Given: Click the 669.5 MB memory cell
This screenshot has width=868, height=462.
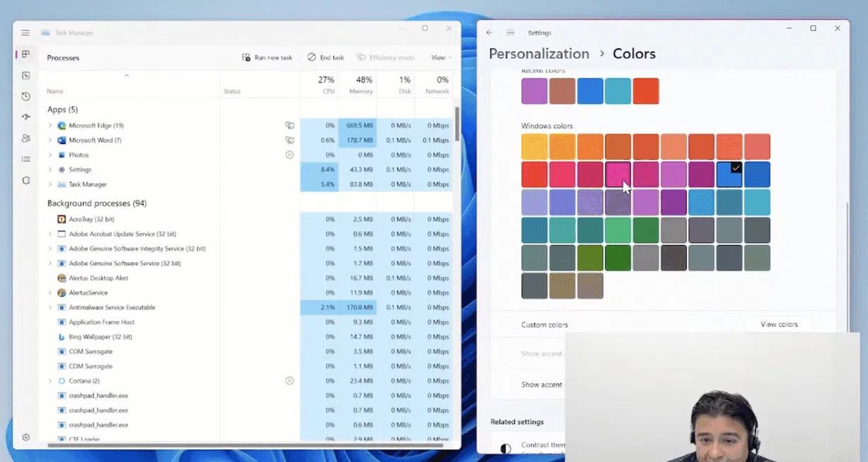Looking at the screenshot, I should 357,125.
